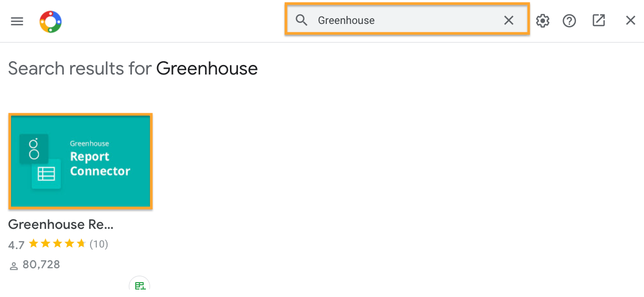This screenshot has height=297, width=644.
Task: Open the help question mark icon
Action: point(569,21)
